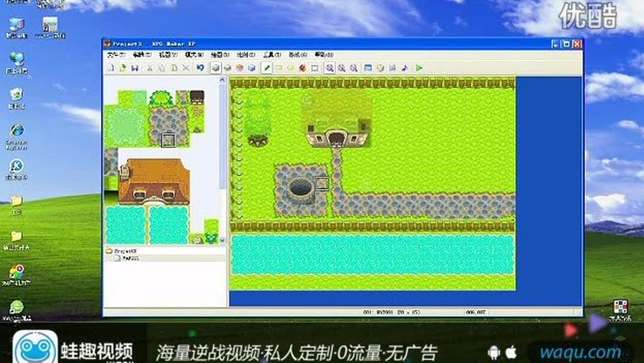Switch to the Event layer mode
Image resolution: width=644 pixels, height=363 pixels.
[x=252, y=67]
